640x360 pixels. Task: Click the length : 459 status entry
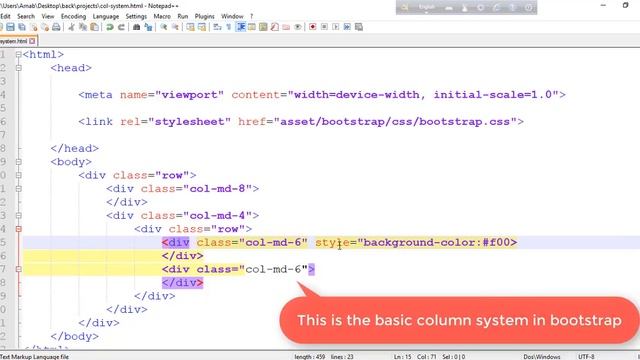(309, 357)
